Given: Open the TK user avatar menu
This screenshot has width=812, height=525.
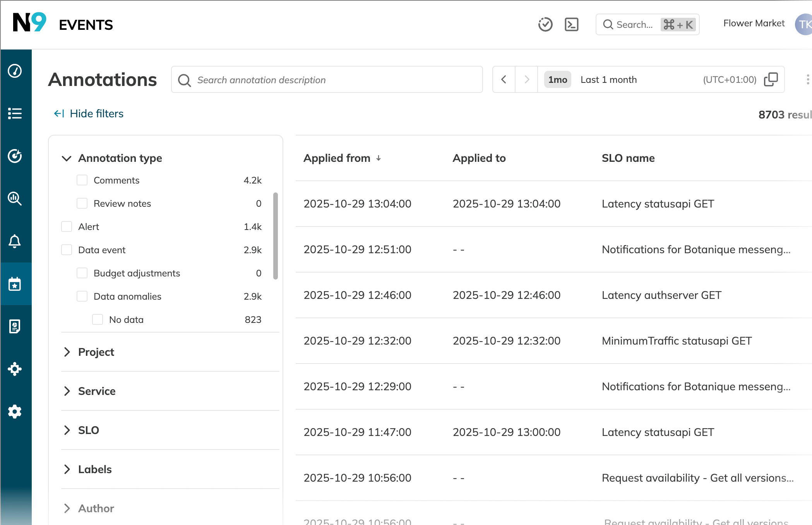Looking at the screenshot, I should point(804,24).
